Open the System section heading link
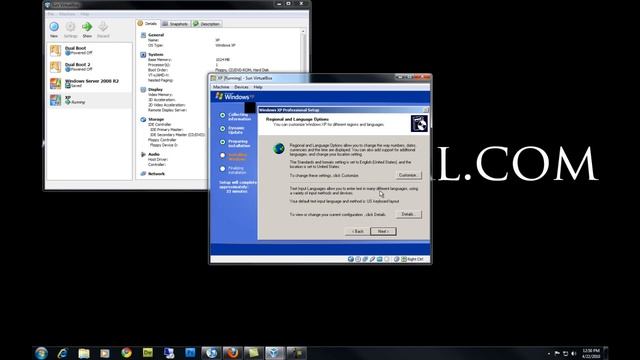 tap(156, 55)
